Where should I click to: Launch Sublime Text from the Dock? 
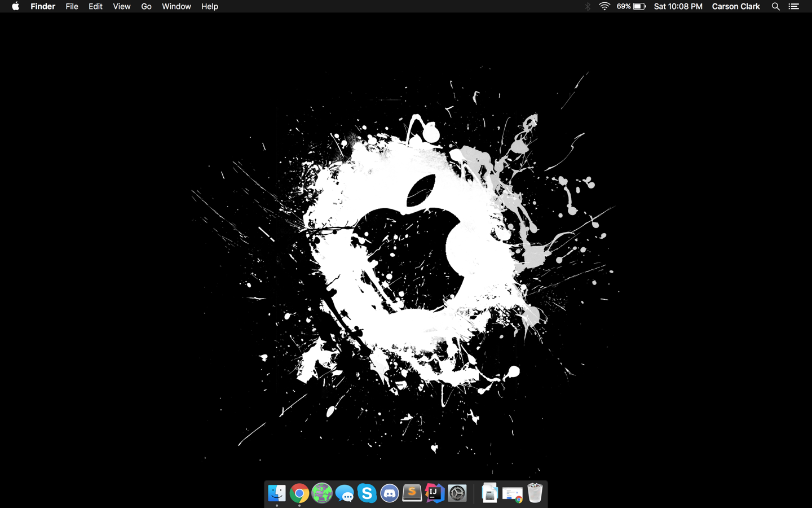pyautogui.click(x=412, y=493)
